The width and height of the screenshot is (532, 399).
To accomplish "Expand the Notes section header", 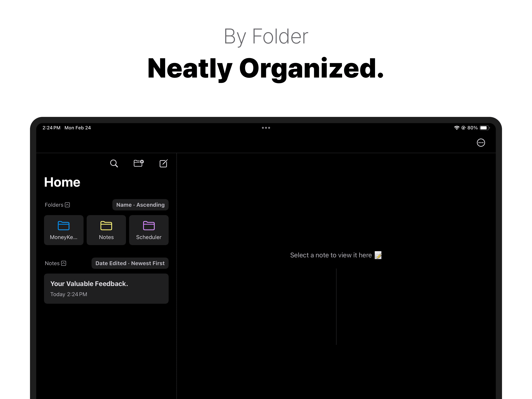I will (63, 263).
